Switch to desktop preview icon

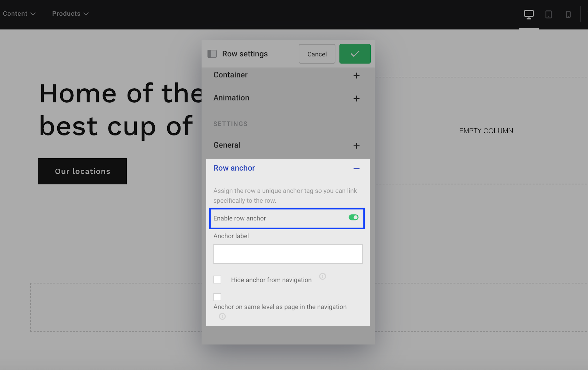click(529, 14)
